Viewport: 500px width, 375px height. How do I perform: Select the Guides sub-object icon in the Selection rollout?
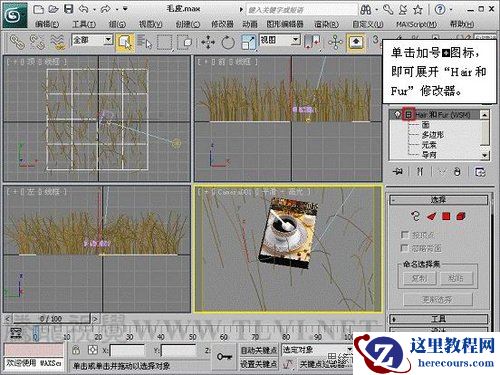415,216
